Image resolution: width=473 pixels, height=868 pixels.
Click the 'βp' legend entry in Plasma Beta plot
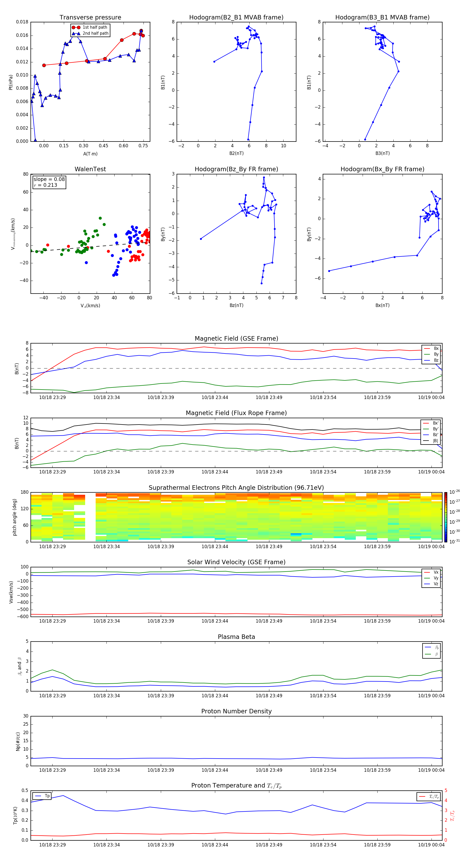coord(432,647)
